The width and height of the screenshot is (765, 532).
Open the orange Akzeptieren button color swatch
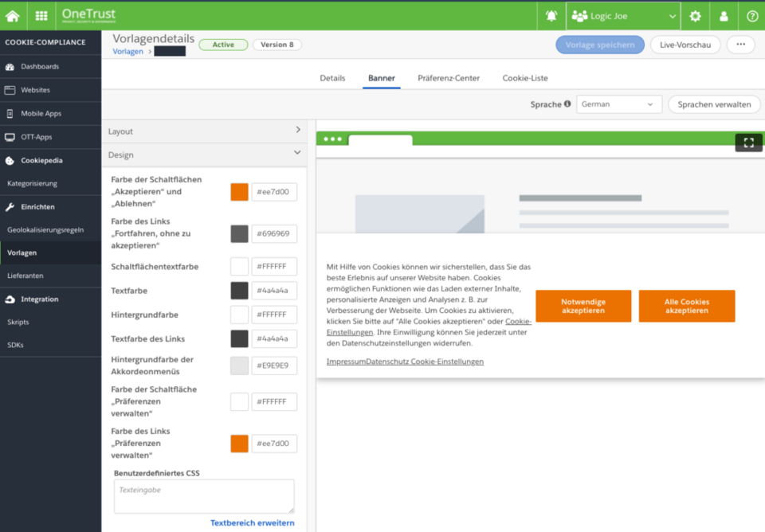coord(240,192)
